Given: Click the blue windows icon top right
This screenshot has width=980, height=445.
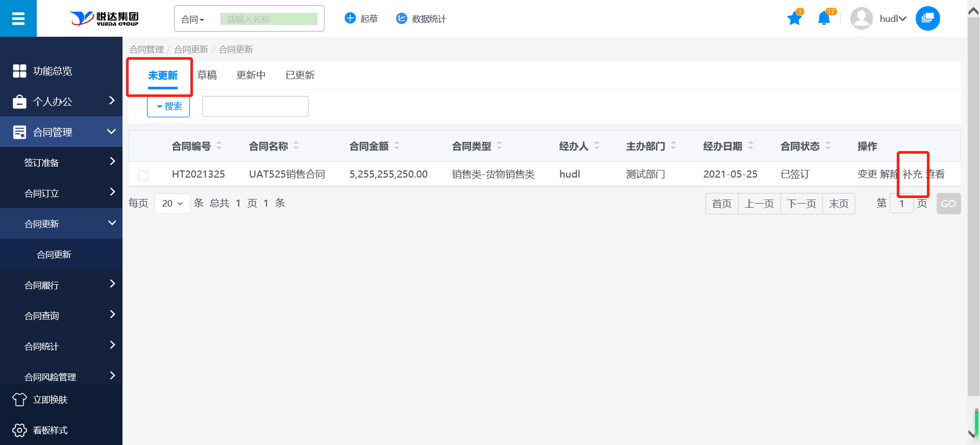Looking at the screenshot, I should (x=927, y=19).
